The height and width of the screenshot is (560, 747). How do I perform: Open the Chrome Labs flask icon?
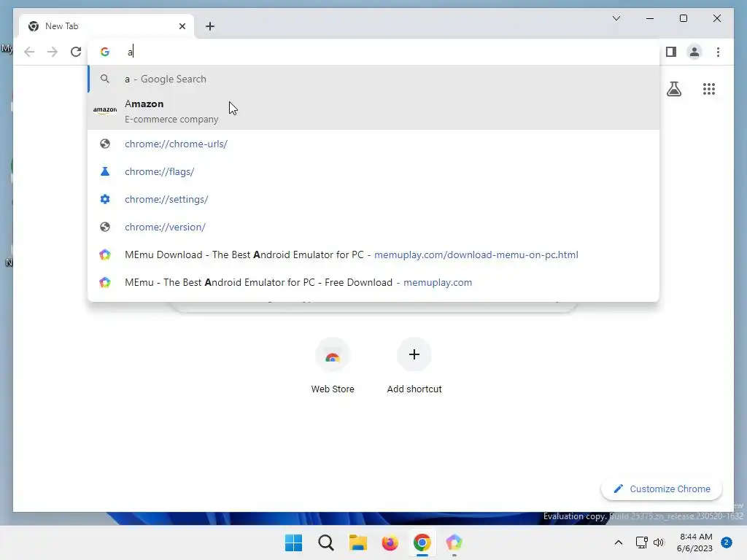tap(673, 89)
